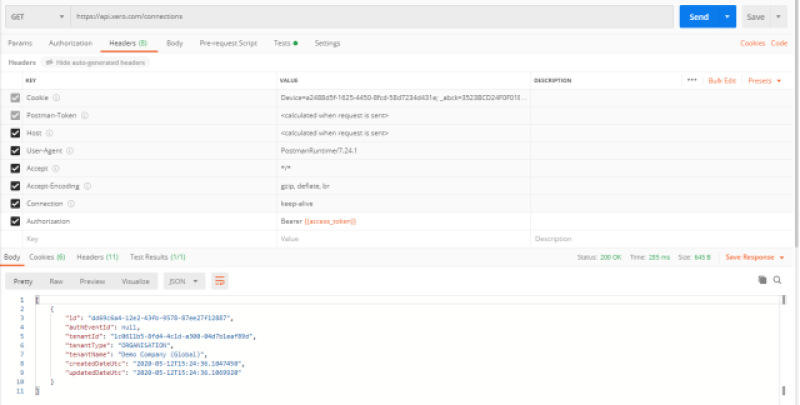Click the Status 200 OK text

coord(599,258)
